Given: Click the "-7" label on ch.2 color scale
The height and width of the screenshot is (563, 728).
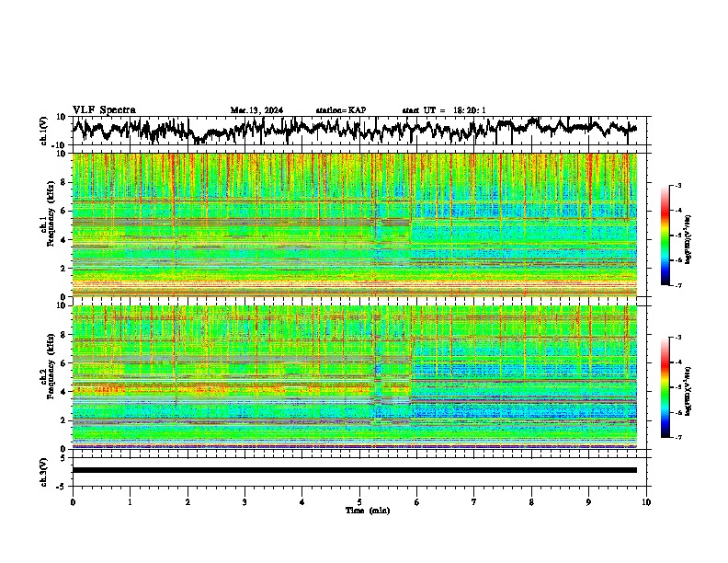Looking at the screenshot, I should (x=678, y=437).
